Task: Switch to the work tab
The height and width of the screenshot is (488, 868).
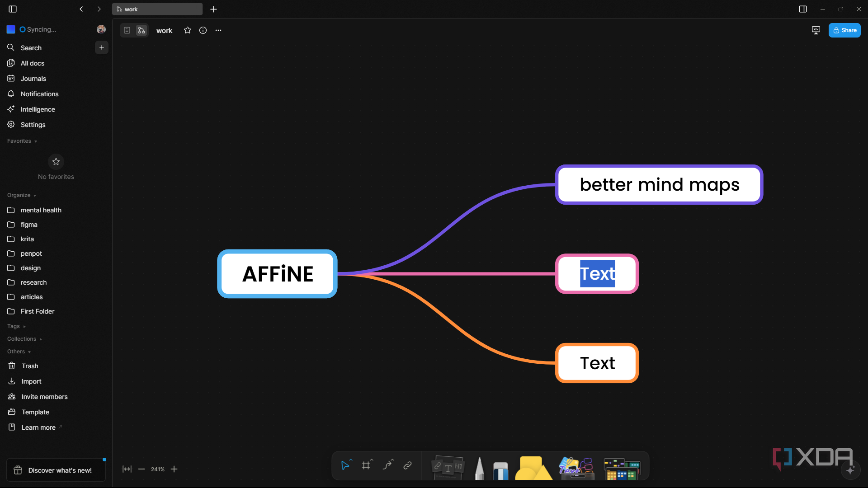Action: 157,9
